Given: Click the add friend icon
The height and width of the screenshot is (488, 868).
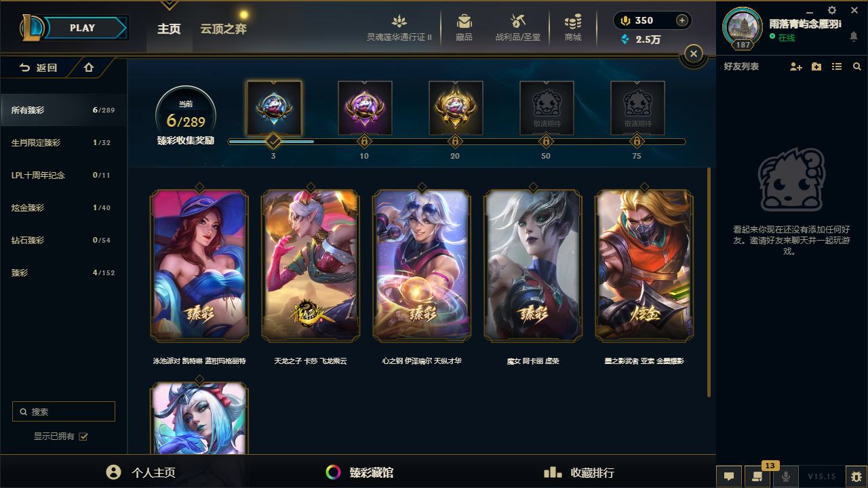Looking at the screenshot, I should [x=796, y=66].
